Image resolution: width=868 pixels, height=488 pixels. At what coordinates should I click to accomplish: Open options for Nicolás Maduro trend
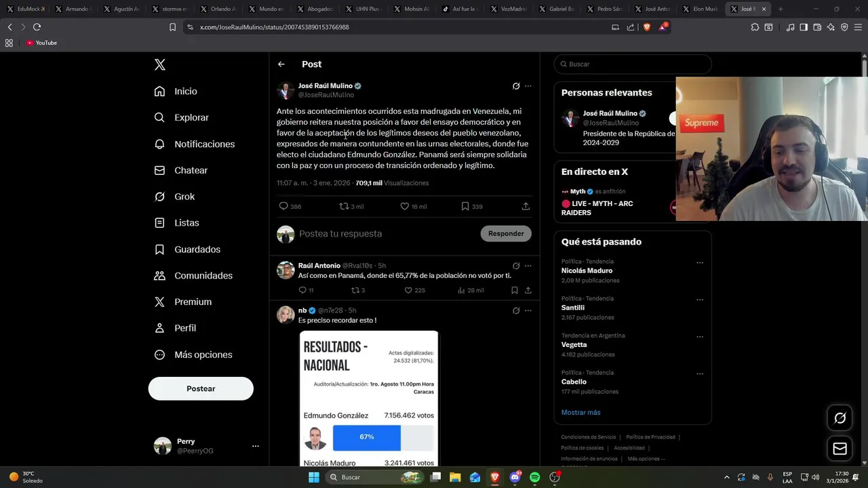pos(700,263)
